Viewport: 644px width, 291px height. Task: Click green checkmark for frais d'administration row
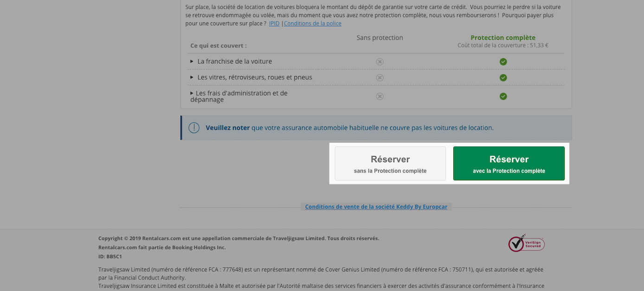503,96
